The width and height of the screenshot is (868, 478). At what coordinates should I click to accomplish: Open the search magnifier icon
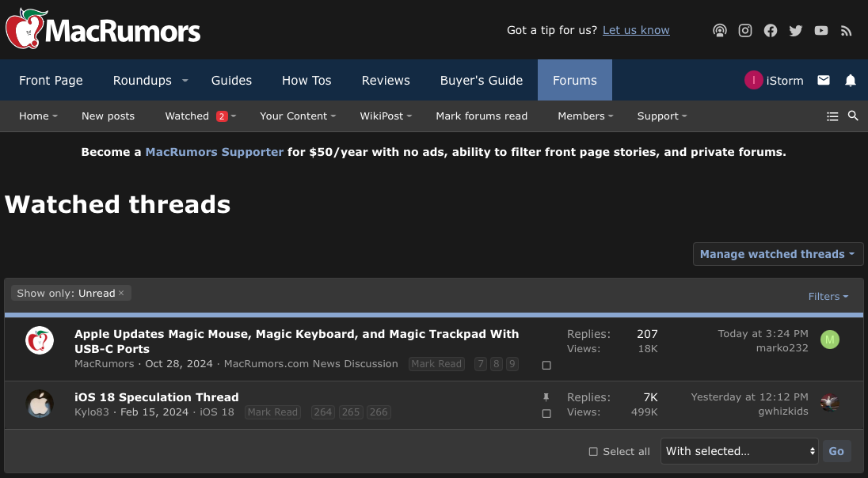[x=853, y=116]
